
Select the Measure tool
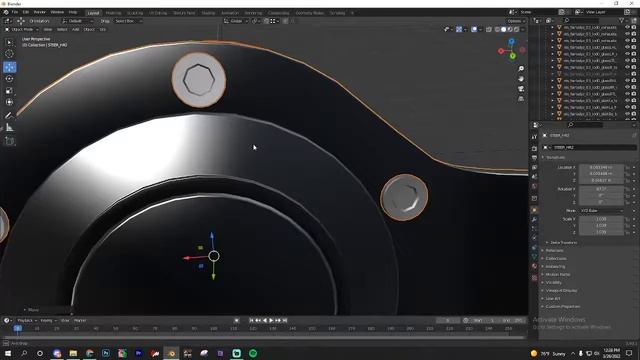9,128
